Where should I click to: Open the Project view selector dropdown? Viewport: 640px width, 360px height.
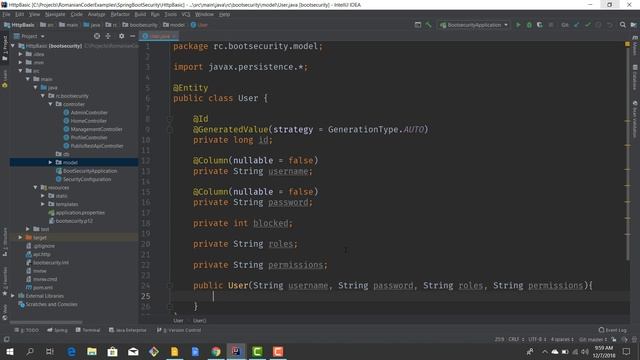tap(29, 36)
